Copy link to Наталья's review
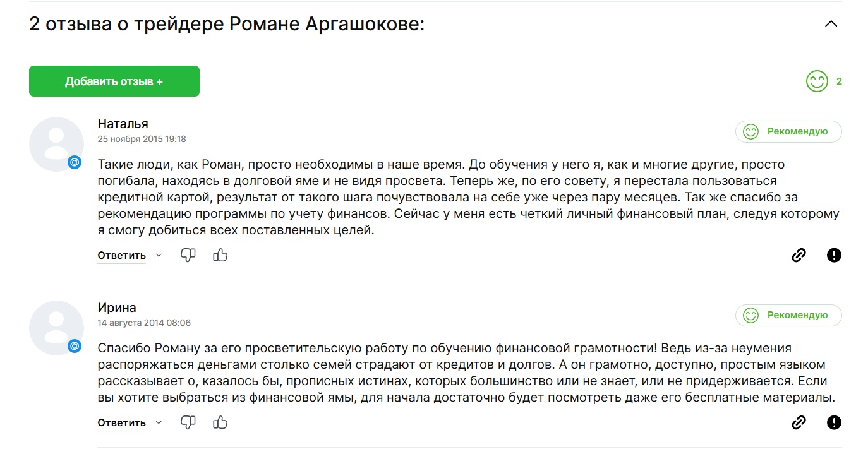868x454 pixels. click(x=799, y=255)
